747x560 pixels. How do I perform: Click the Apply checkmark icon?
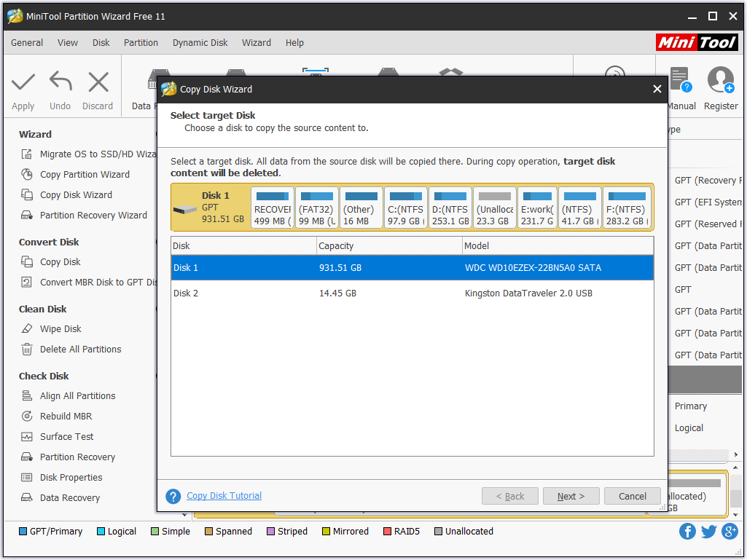[23, 82]
